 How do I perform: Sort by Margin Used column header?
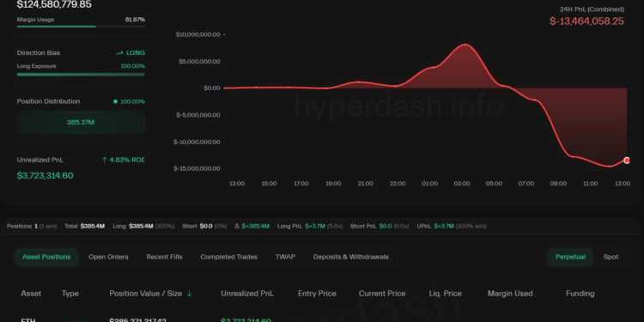510,294
